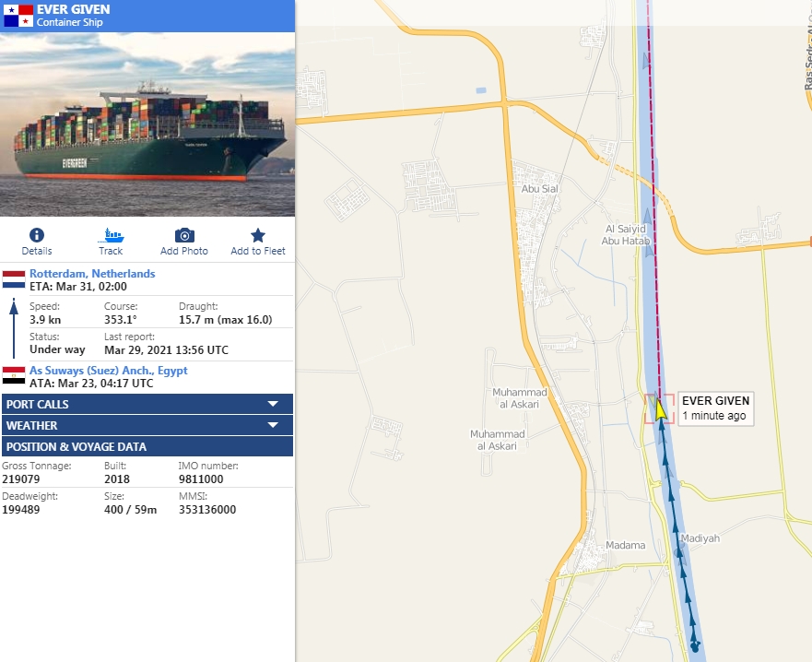This screenshot has width=812, height=662.
Task: Collapse the Position & Voyage Data header
Action: [147, 447]
